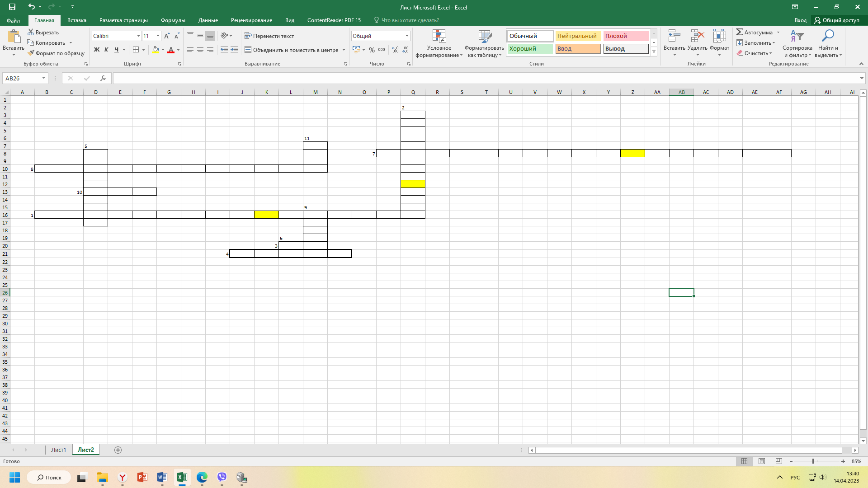
Task: Switch to the Разметка страницы tab
Action: 123,20
